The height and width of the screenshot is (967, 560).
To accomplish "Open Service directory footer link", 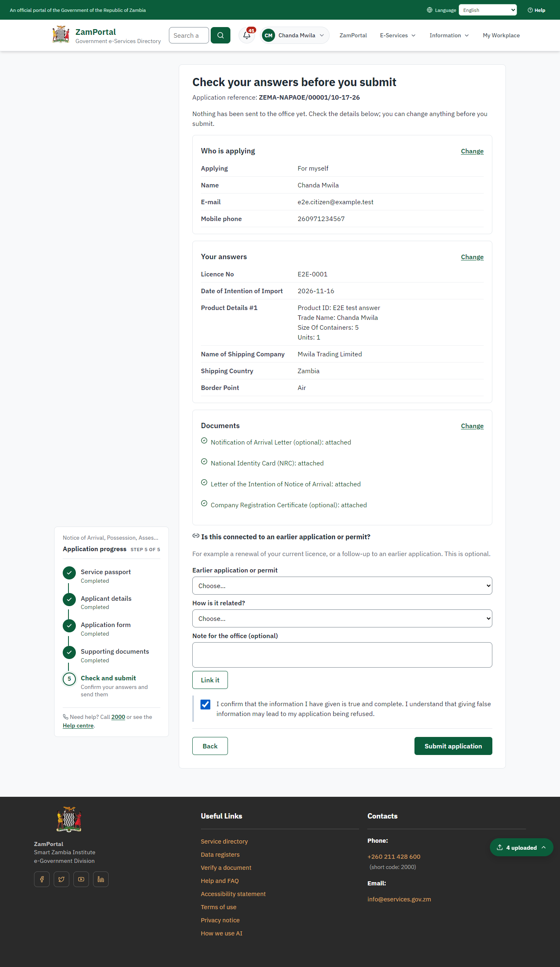I will 224,842.
